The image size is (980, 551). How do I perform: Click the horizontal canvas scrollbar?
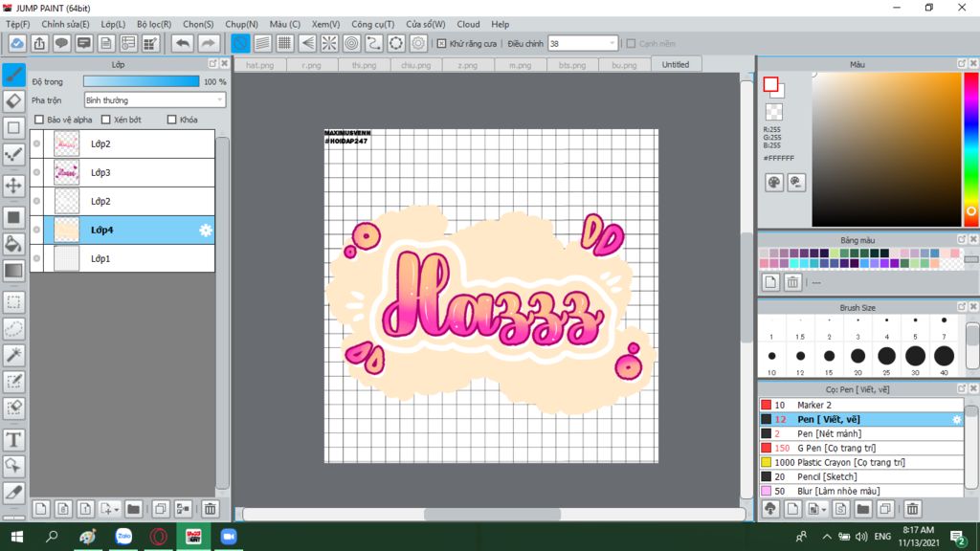click(x=493, y=514)
